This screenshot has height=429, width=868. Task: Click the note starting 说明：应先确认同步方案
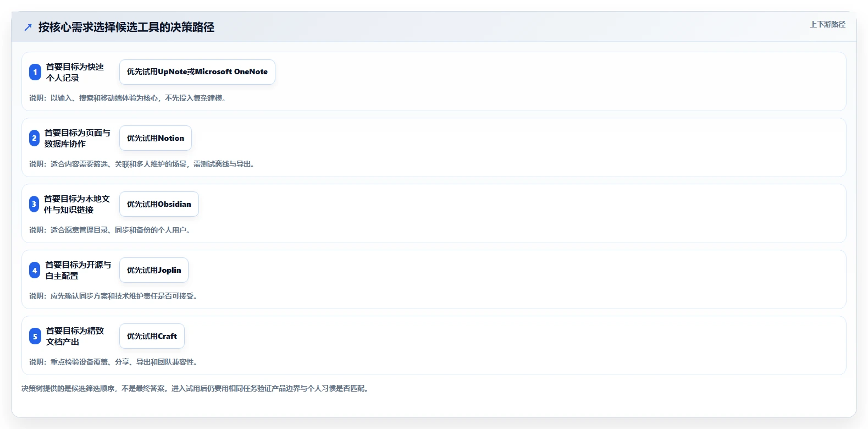(114, 296)
